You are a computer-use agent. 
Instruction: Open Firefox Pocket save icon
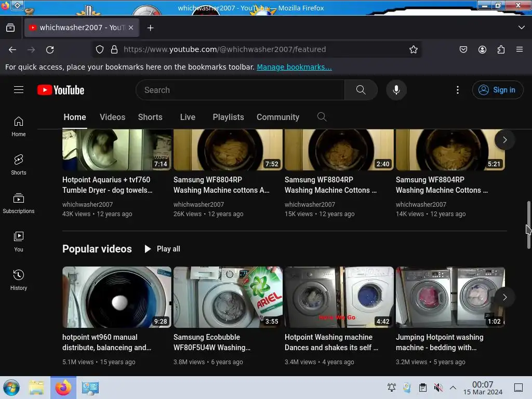pyautogui.click(x=463, y=49)
